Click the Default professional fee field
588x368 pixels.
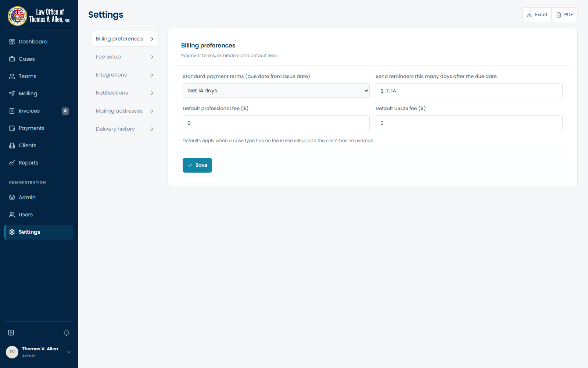[276, 123]
